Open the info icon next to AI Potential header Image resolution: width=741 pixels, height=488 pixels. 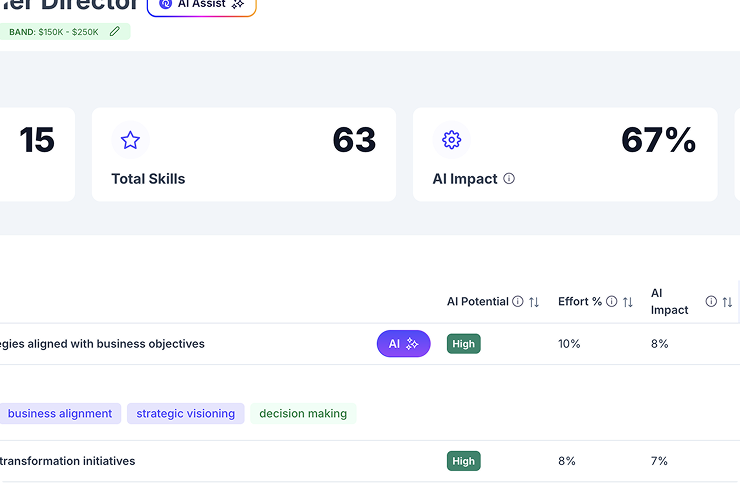pos(518,302)
